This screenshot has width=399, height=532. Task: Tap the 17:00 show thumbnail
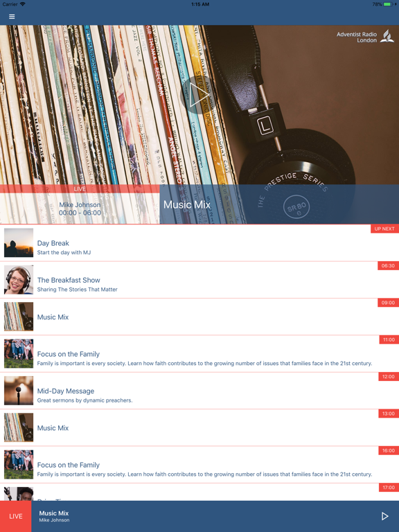(19, 494)
